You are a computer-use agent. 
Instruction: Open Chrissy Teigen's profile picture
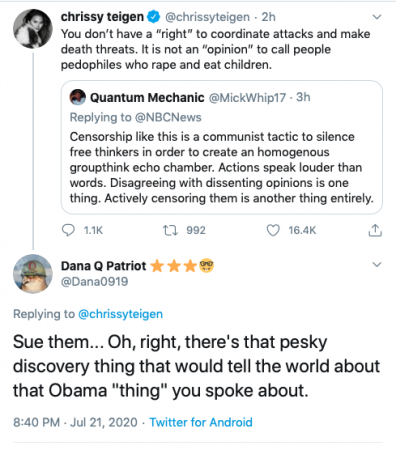(x=33, y=29)
